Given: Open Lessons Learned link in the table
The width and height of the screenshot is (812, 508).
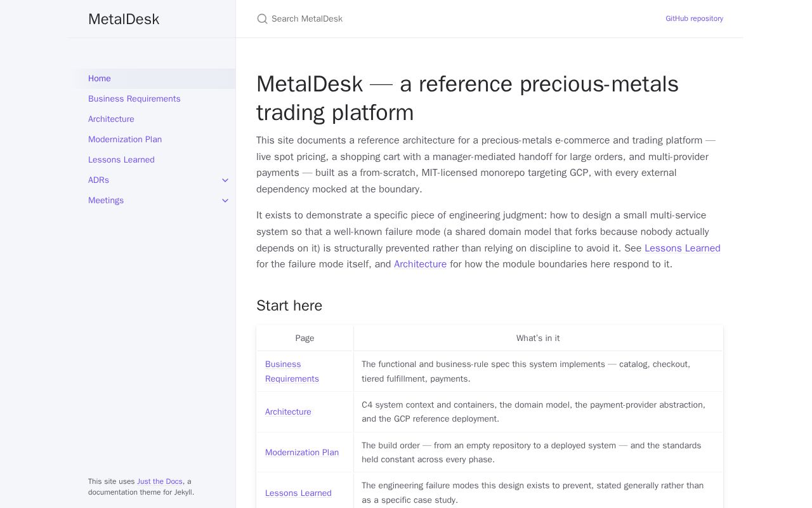Looking at the screenshot, I should click(298, 493).
